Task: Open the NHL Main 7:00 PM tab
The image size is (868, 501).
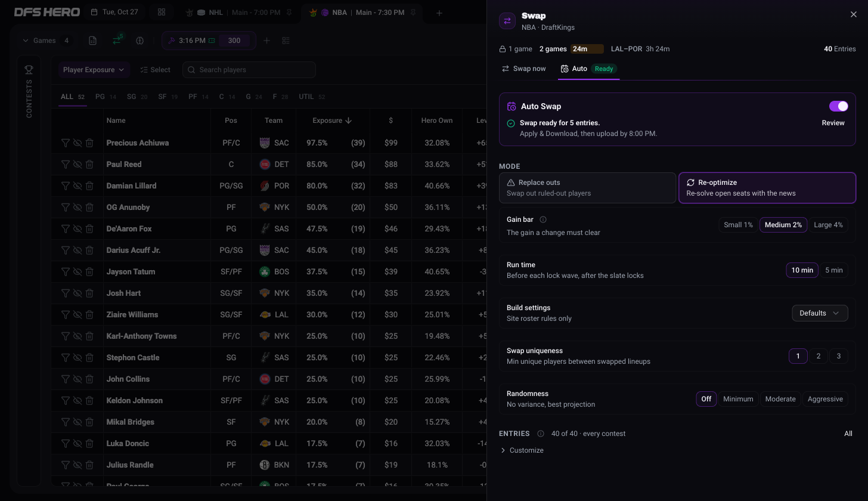Action: (x=238, y=13)
